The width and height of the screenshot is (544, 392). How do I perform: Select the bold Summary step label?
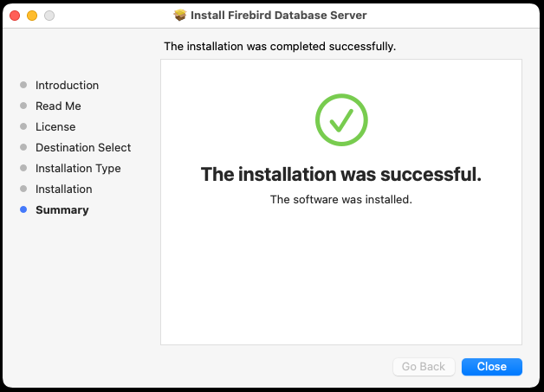tap(62, 210)
